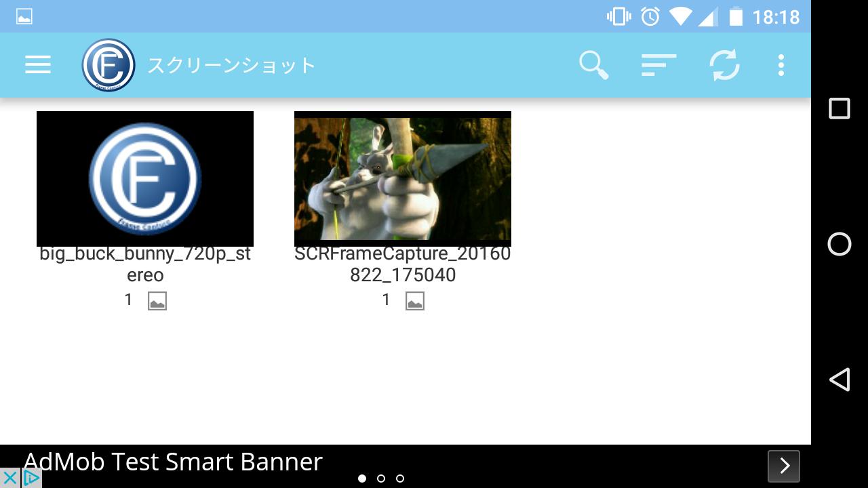Tap the Android back triangle button
868x488 pixels.
(x=840, y=380)
